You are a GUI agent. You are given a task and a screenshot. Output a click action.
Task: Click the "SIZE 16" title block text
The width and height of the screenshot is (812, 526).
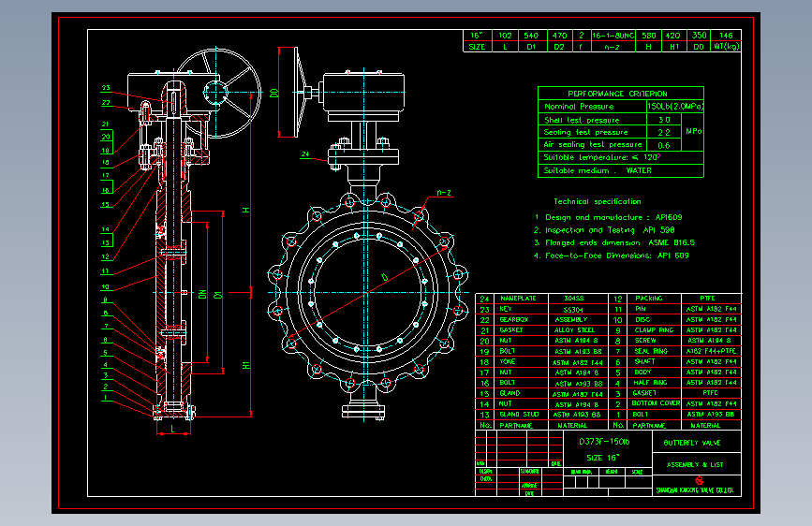pyautogui.click(x=603, y=458)
